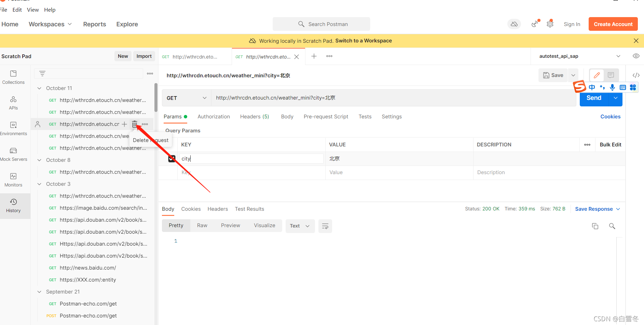Dismiss the Scratch Pad yellow banner
This screenshot has width=644, height=325.
636,41
